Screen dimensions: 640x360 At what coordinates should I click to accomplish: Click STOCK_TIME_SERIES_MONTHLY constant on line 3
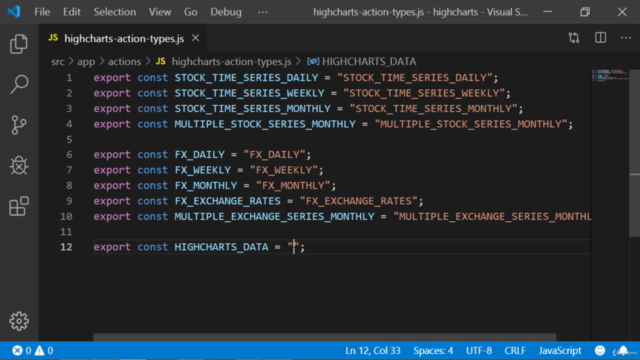click(x=252, y=109)
